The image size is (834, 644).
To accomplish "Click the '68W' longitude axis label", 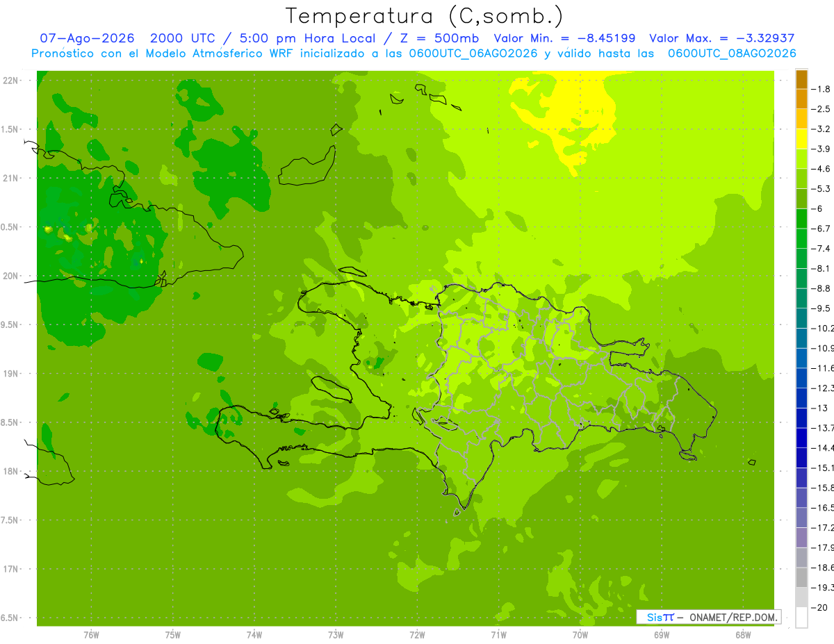I will pos(743,634).
